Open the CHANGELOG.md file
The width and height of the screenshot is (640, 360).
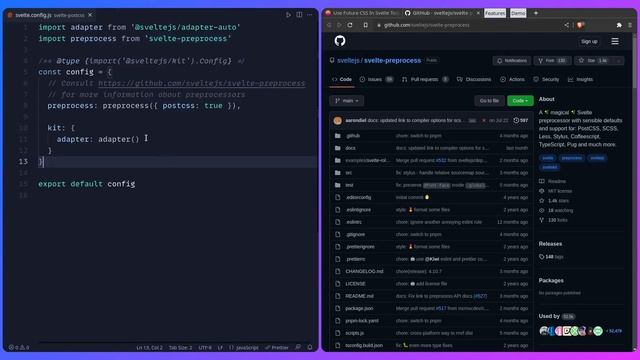(364, 271)
